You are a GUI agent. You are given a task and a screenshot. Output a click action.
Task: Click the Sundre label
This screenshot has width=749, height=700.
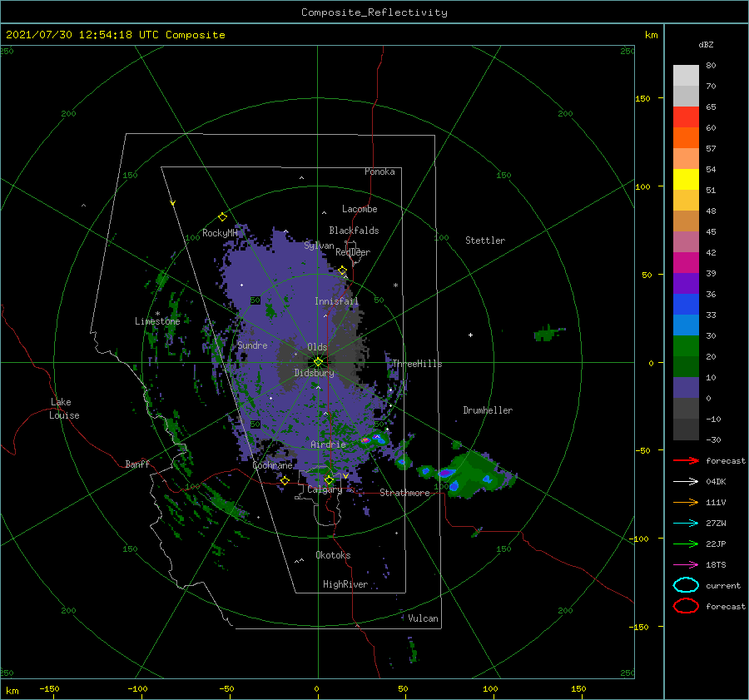252,345
